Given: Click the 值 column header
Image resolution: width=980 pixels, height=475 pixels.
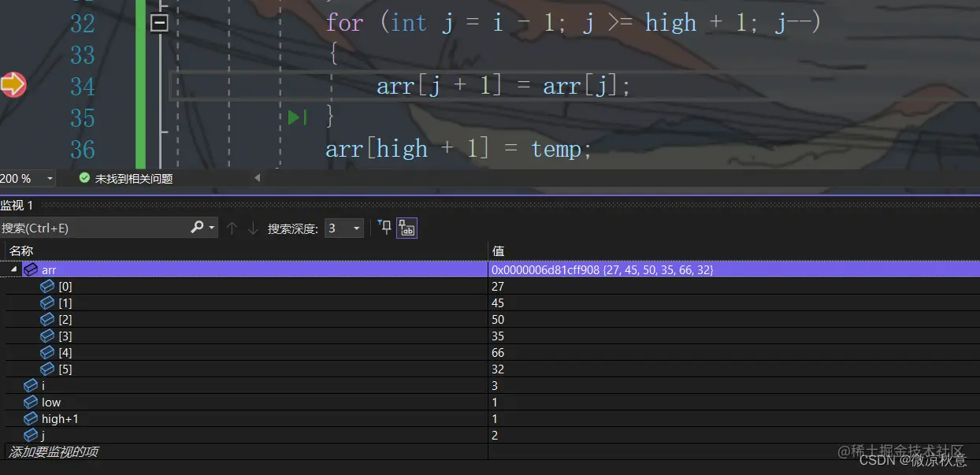Looking at the screenshot, I should [498, 250].
